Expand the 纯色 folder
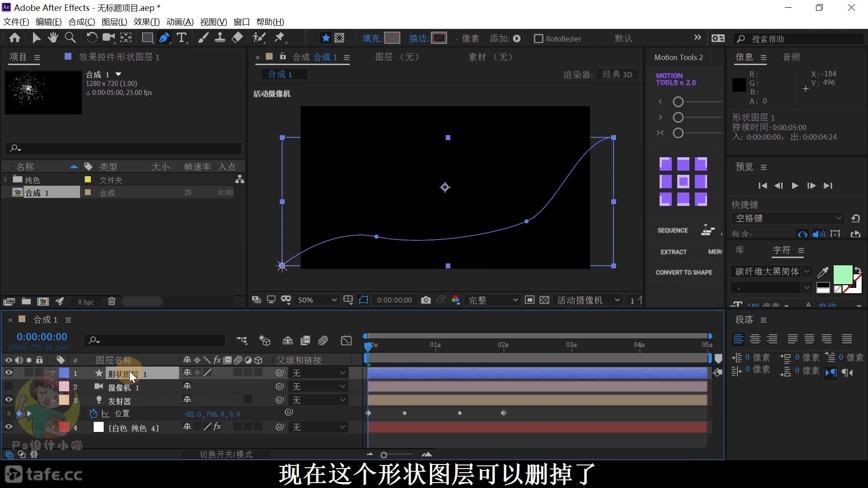868x488 pixels. 5,179
